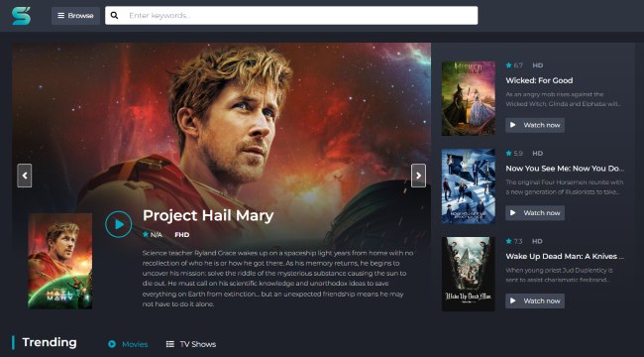644x357 pixels.
Task: Click the FHD quality badge
Action: (182, 235)
